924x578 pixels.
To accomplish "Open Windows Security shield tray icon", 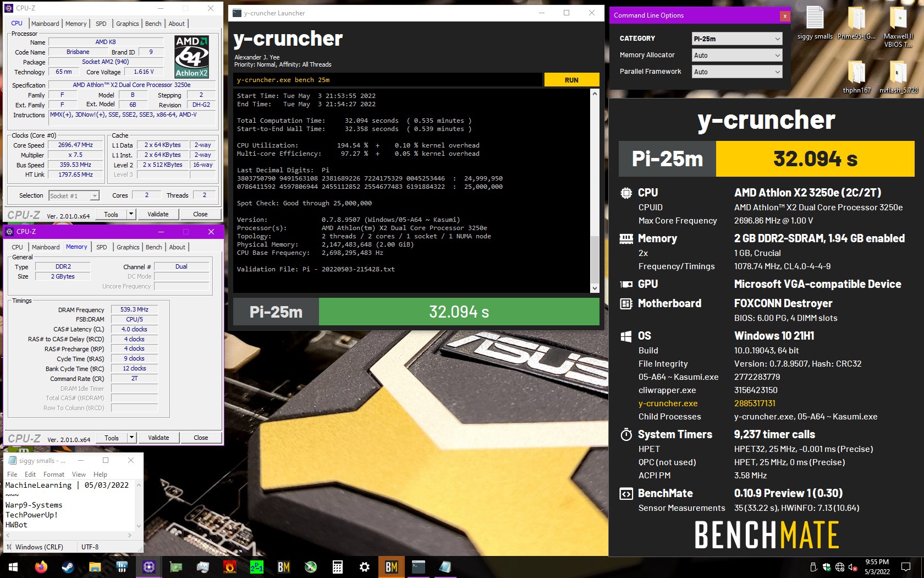I will coord(827,567).
